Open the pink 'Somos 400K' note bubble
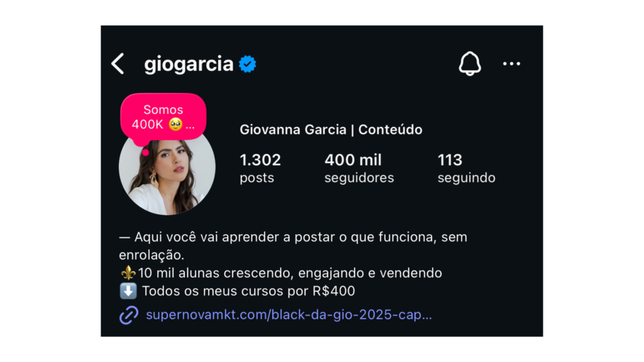This screenshot has height=362, width=644. (164, 118)
